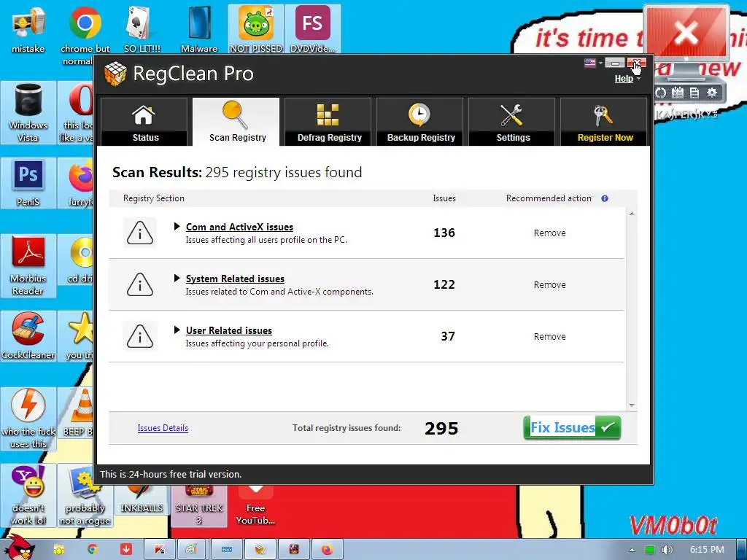Switch to the Scan Registry tab
The width and height of the screenshot is (747, 560).
click(x=236, y=122)
